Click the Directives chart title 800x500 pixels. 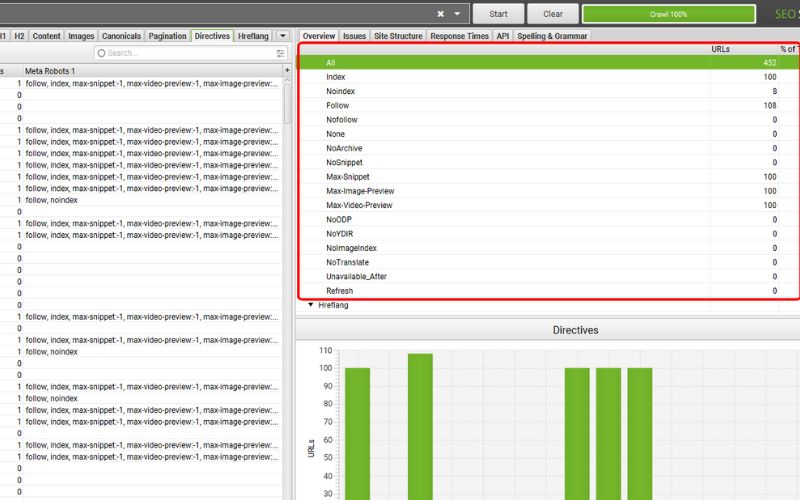click(575, 330)
